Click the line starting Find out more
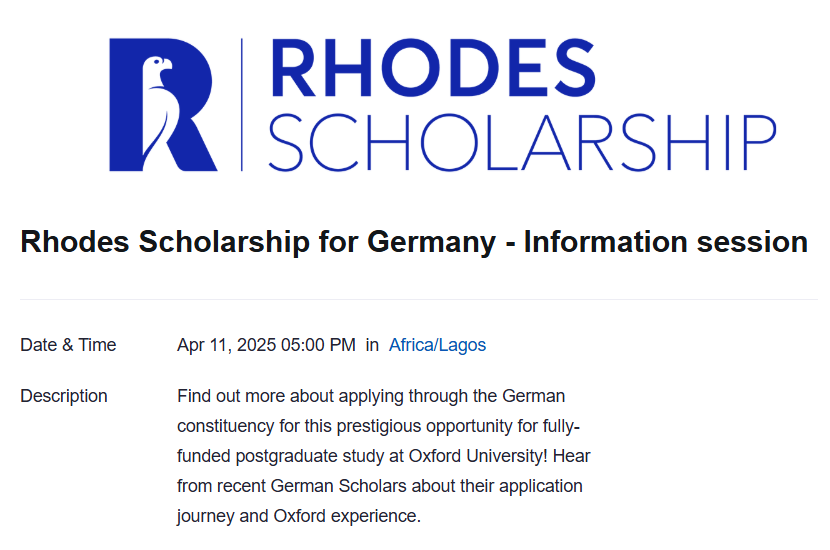This screenshot has width=830, height=550. pyautogui.click(x=371, y=396)
